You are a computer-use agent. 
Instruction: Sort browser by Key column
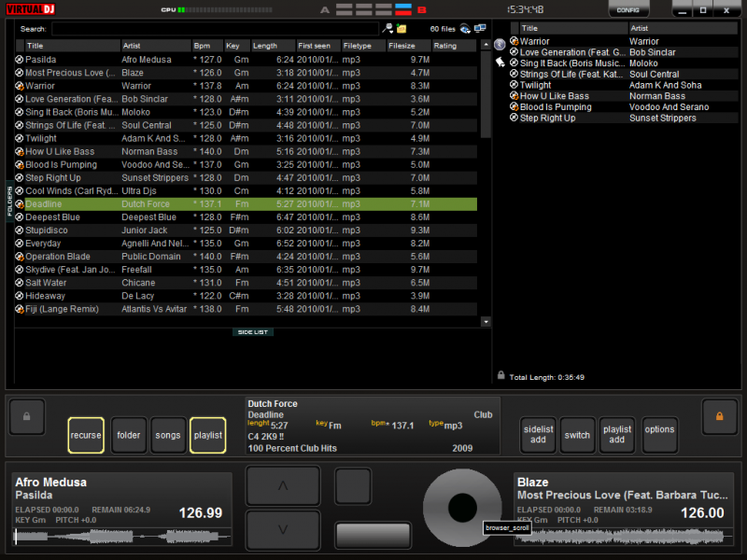tap(237, 46)
